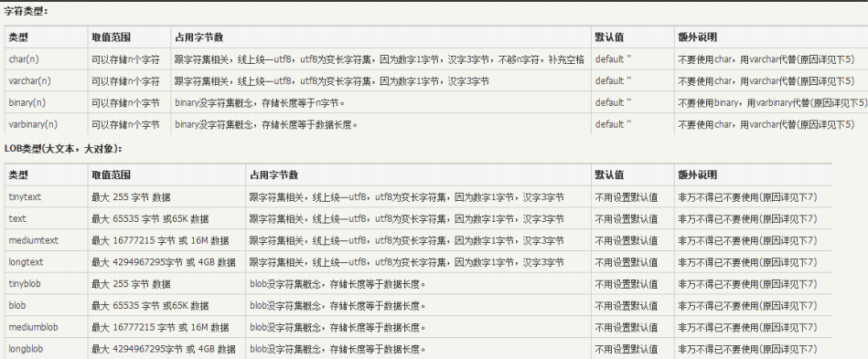Screen dimensions: 868x359
Task: Select the tinyblob type cell
Action: click(25, 284)
